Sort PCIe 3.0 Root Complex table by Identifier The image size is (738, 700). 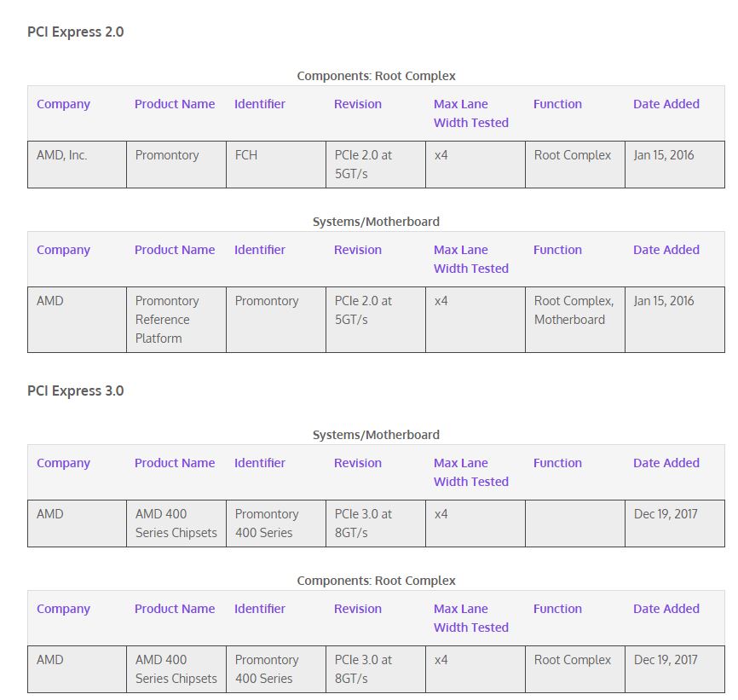(x=260, y=609)
